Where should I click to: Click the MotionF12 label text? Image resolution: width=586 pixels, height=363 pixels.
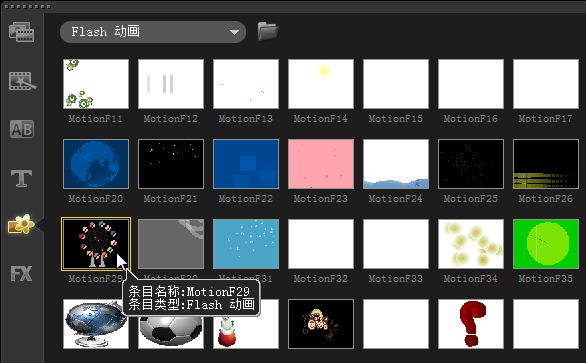171,119
